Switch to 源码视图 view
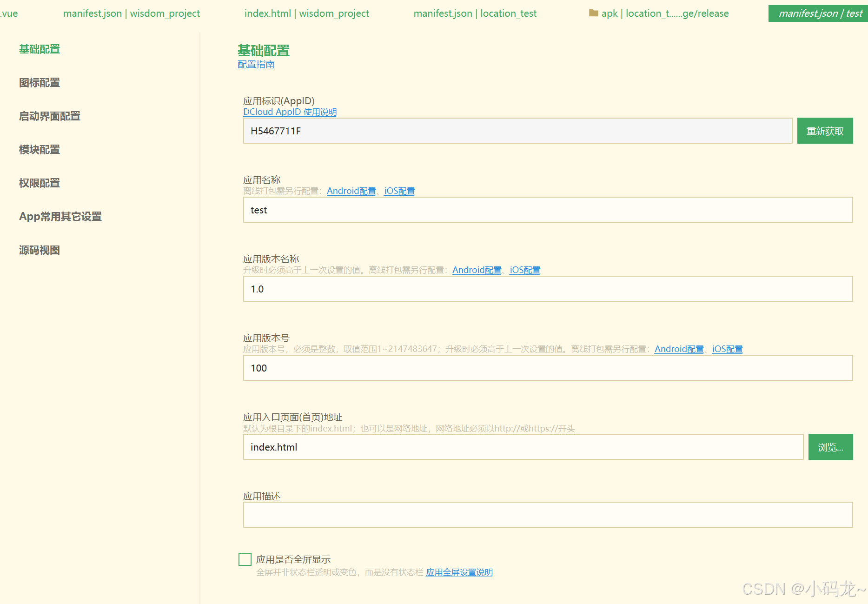 tap(39, 250)
